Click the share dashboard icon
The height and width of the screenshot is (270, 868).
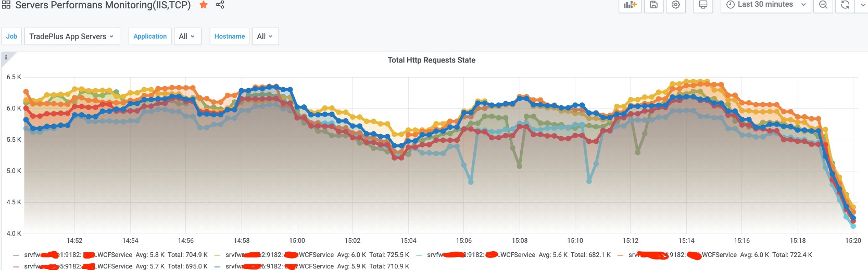coord(220,5)
